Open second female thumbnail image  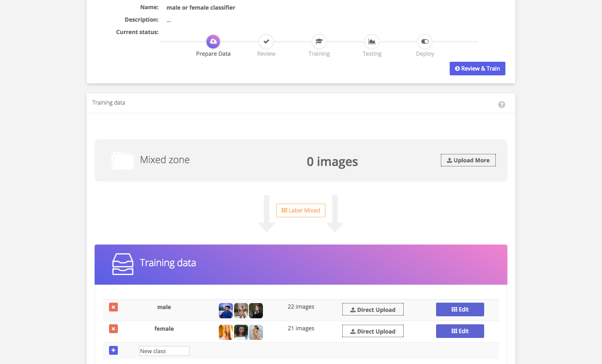coord(241,332)
